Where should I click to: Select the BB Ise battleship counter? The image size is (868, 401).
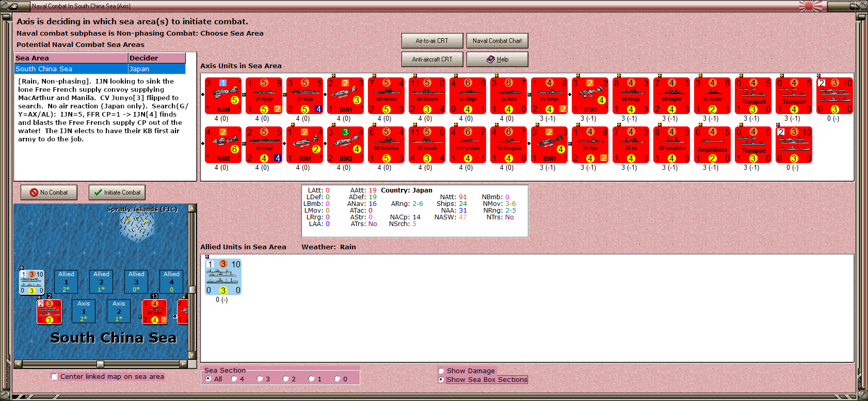631,145
